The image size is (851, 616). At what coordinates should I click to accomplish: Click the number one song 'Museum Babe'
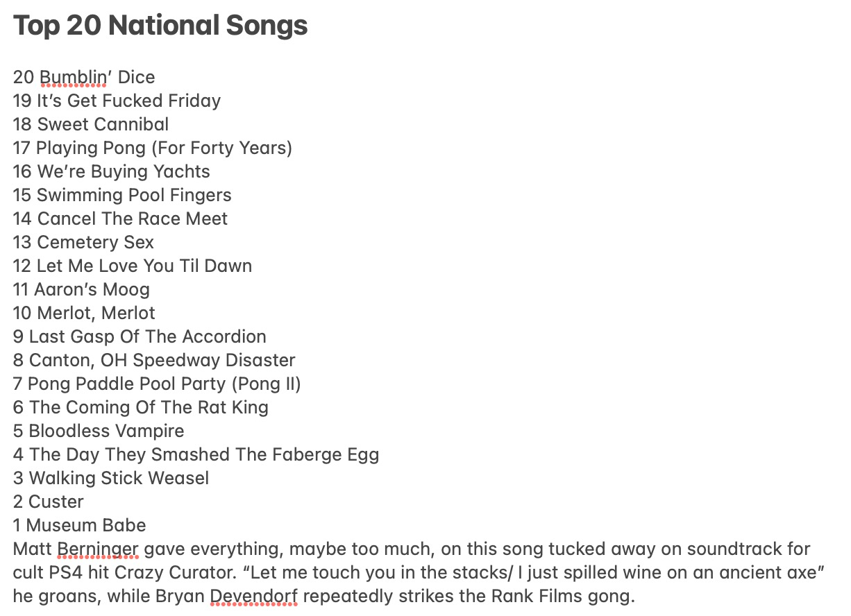click(x=86, y=525)
